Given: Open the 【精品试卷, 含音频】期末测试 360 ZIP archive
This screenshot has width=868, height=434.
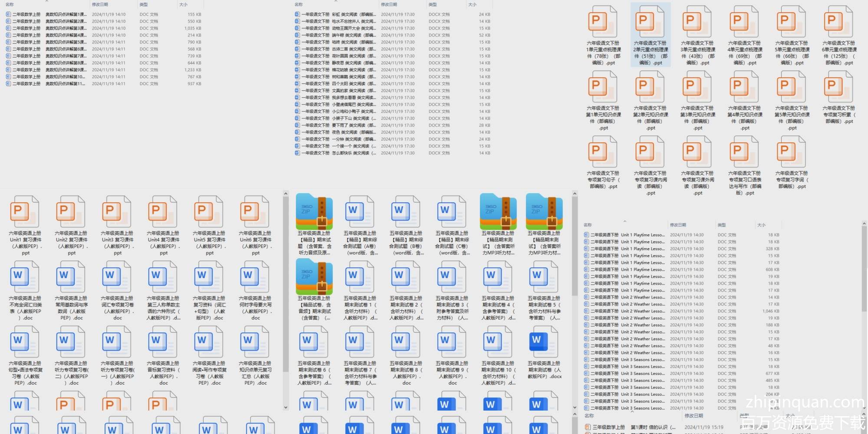Looking at the screenshot, I should 314,277.
